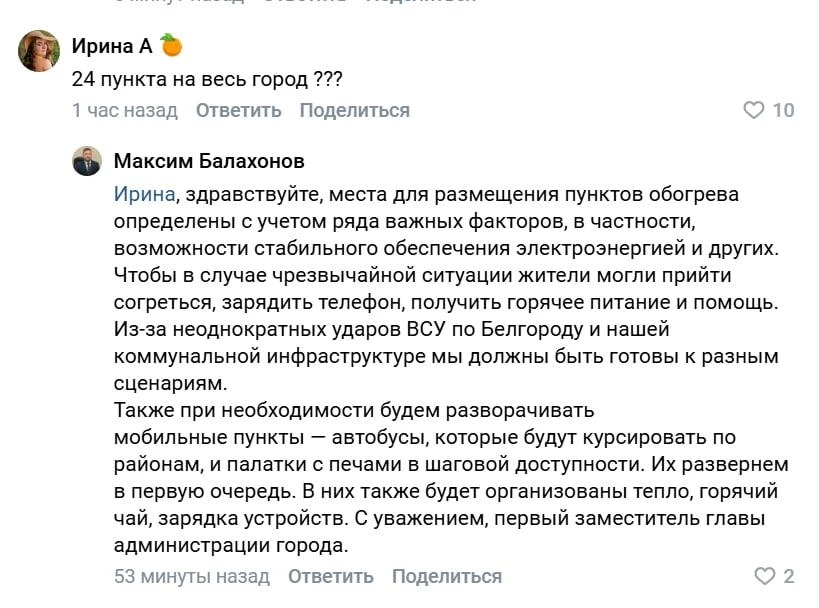Like Ирина А's comment with the heart

tap(754, 110)
